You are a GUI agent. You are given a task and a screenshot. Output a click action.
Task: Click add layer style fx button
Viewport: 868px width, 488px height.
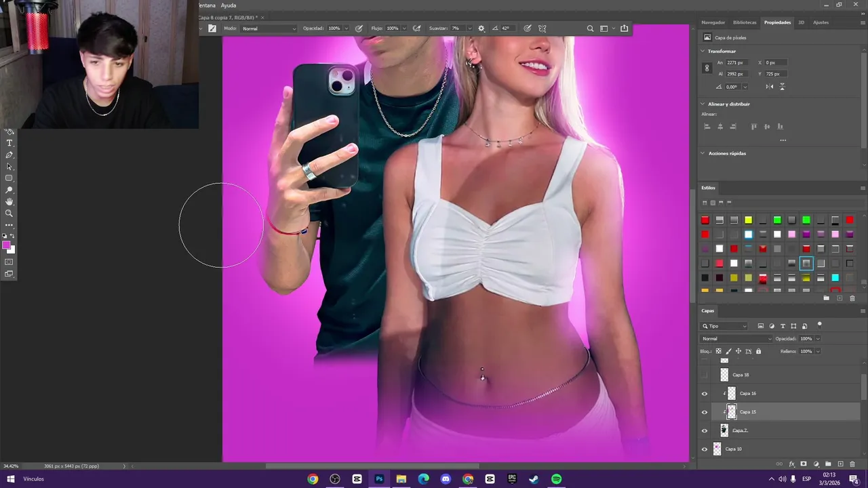click(791, 464)
